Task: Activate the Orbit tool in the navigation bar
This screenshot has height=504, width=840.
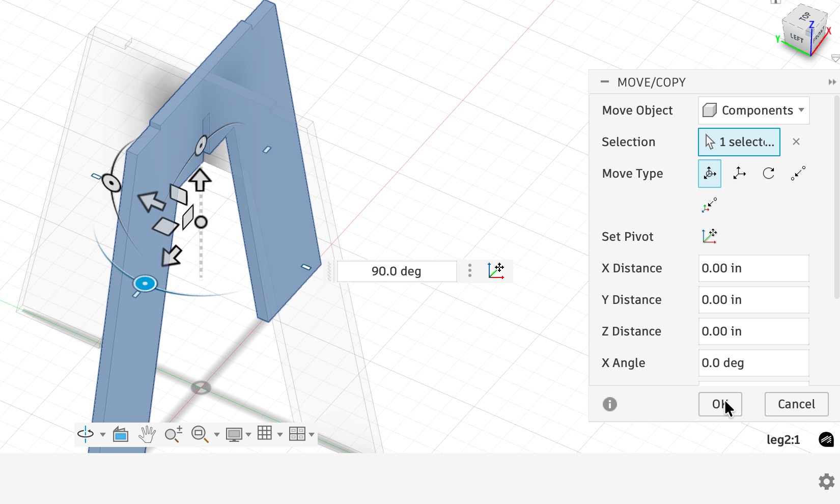Action: pos(86,434)
